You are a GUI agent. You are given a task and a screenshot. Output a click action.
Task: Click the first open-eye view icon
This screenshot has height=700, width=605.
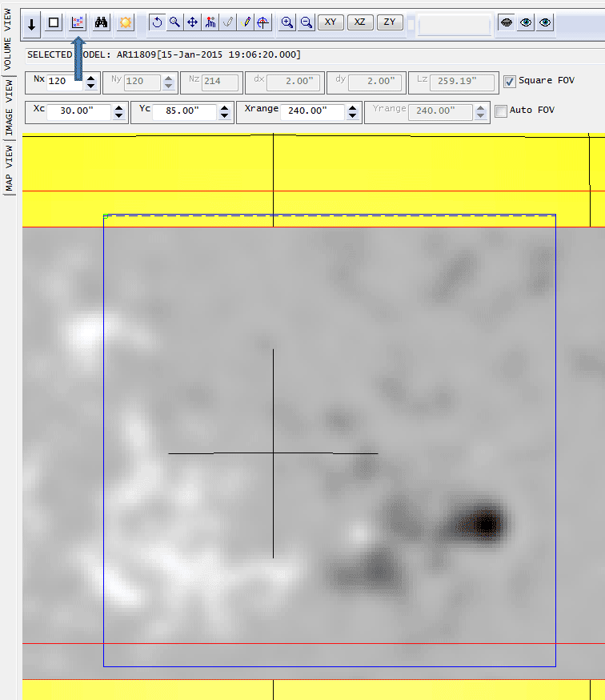point(526,22)
